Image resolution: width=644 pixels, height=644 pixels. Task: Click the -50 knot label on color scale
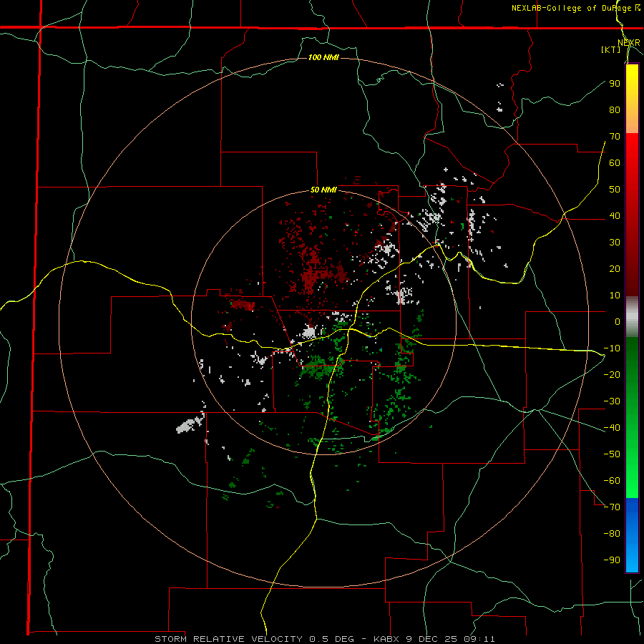click(612, 454)
